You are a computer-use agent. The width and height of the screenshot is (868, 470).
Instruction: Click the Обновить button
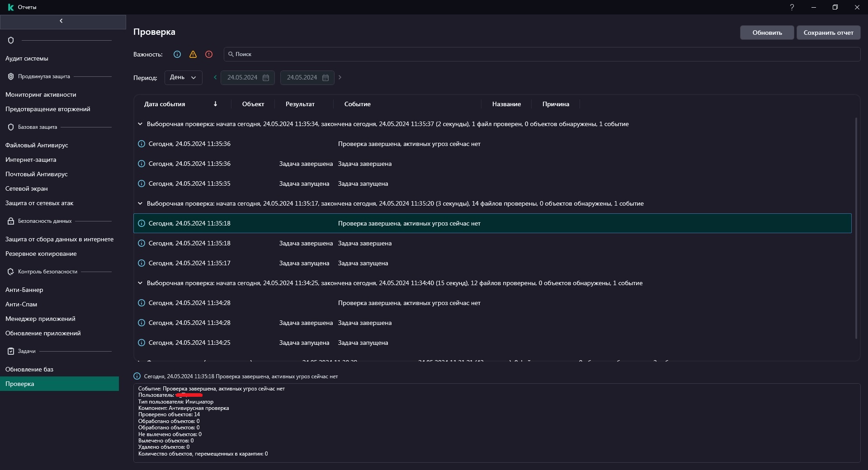coord(767,33)
